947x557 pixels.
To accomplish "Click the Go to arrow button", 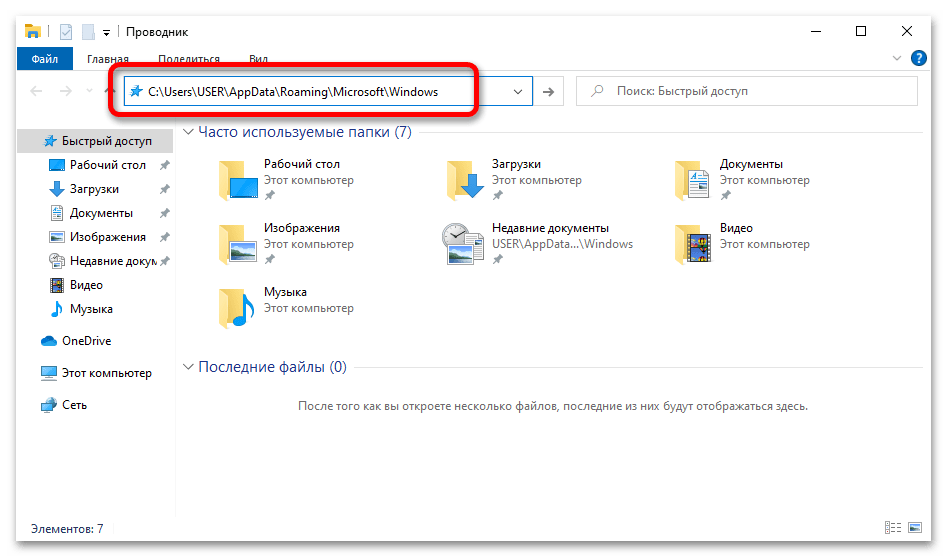I will pyautogui.click(x=548, y=92).
